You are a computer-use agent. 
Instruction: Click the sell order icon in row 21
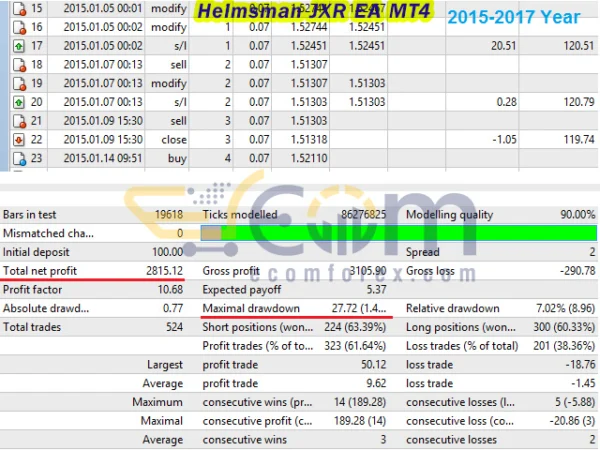point(19,121)
